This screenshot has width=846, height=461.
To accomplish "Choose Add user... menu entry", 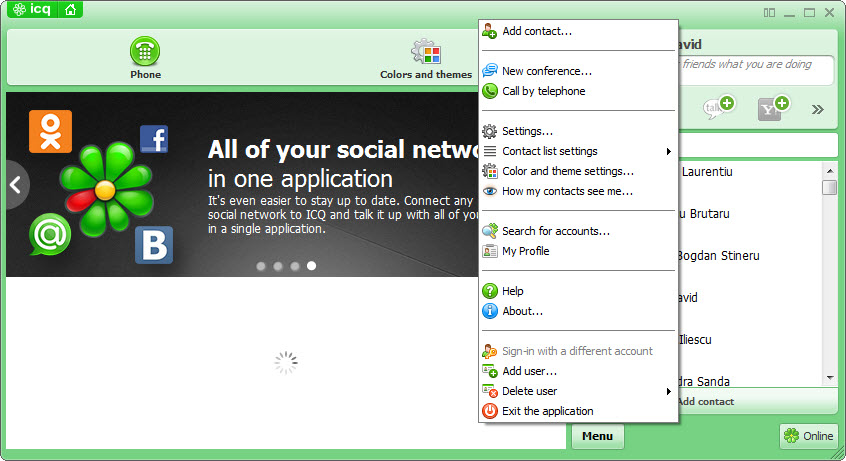I will point(578,371).
